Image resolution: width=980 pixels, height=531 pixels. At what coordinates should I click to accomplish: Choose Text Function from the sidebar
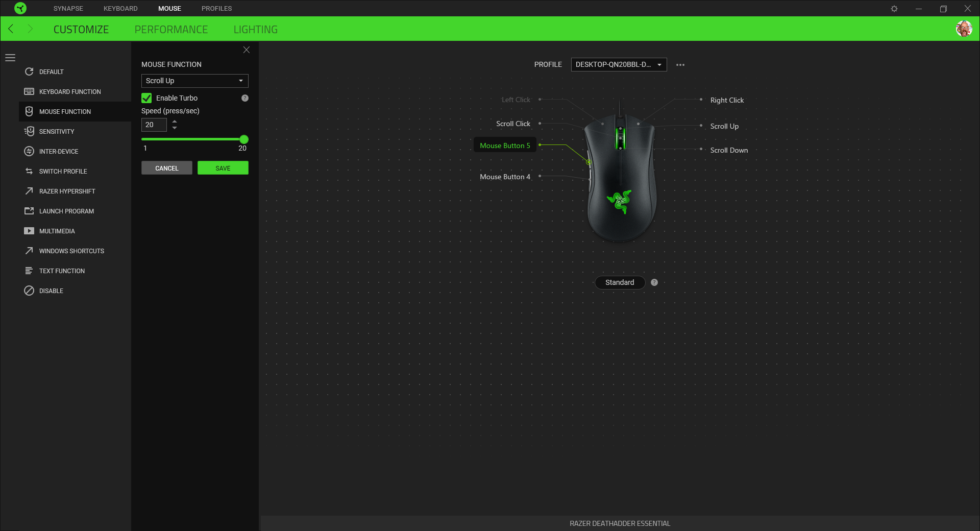pyautogui.click(x=75, y=271)
